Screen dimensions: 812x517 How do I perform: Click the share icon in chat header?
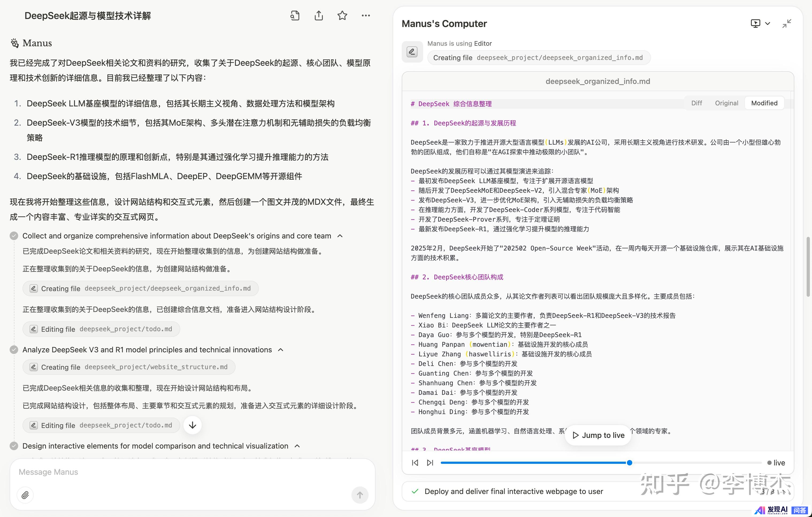(x=319, y=16)
